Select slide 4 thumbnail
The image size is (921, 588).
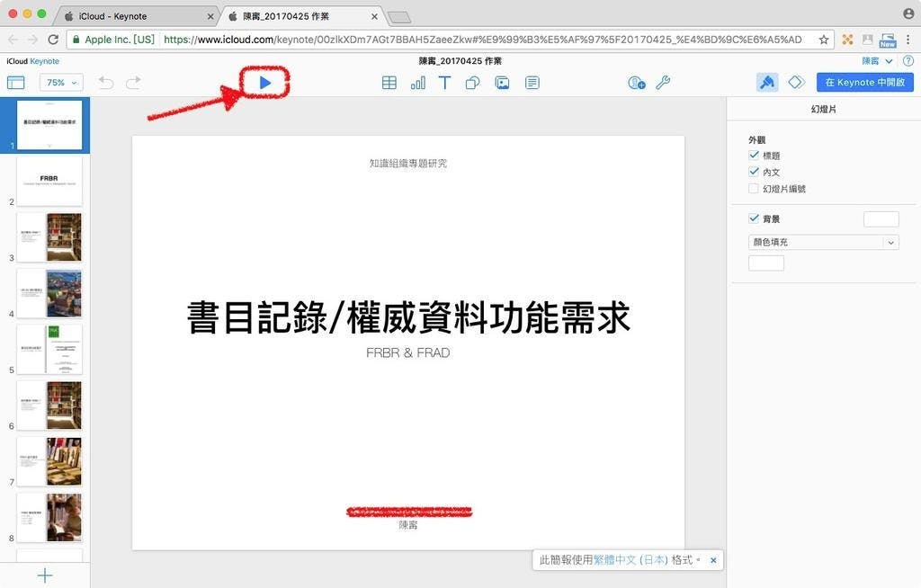pos(49,293)
